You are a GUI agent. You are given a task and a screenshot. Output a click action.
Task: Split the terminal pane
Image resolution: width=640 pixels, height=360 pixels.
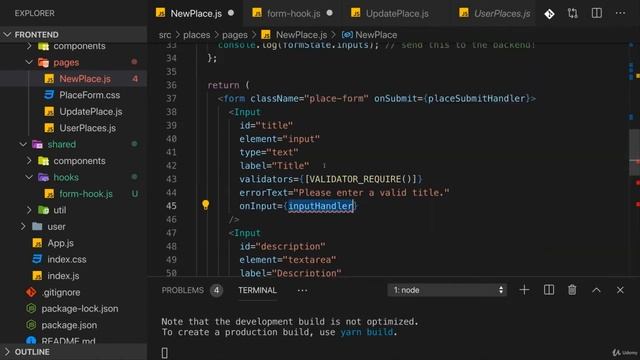[x=549, y=290]
